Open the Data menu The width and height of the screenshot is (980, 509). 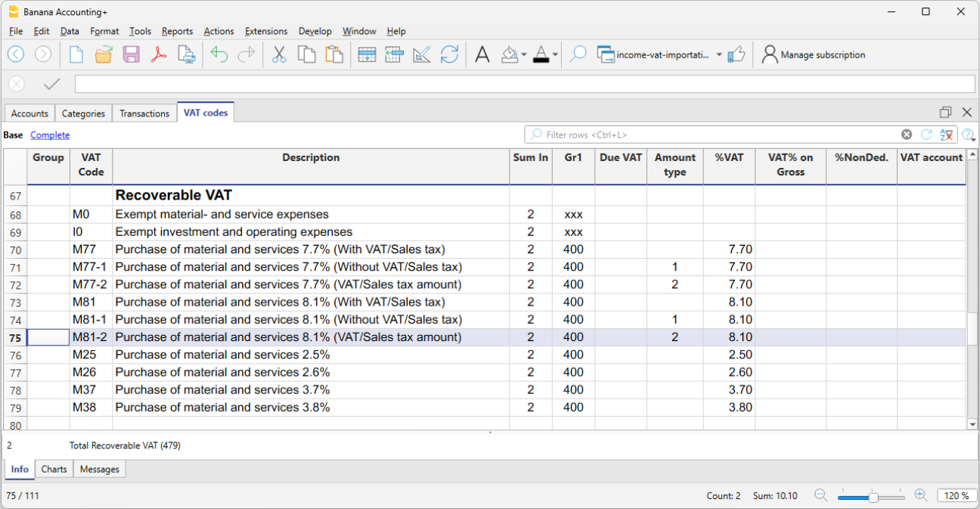pos(70,31)
